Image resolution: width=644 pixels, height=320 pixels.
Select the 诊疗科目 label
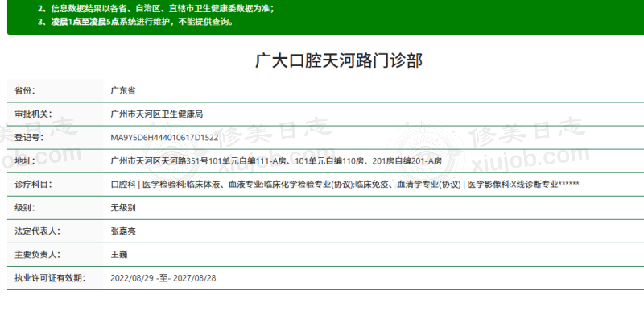point(33,185)
